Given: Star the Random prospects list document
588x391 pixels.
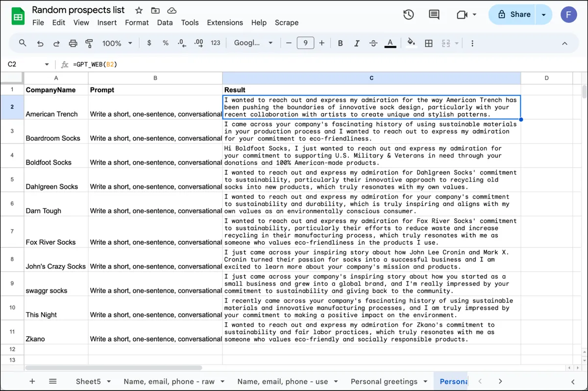Looking at the screenshot, I should click(139, 10).
